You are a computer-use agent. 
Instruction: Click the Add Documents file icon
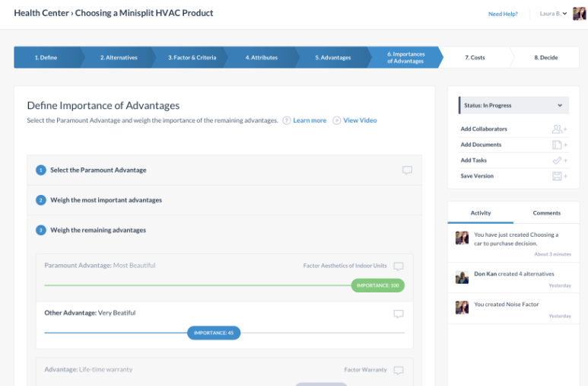tap(559, 145)
